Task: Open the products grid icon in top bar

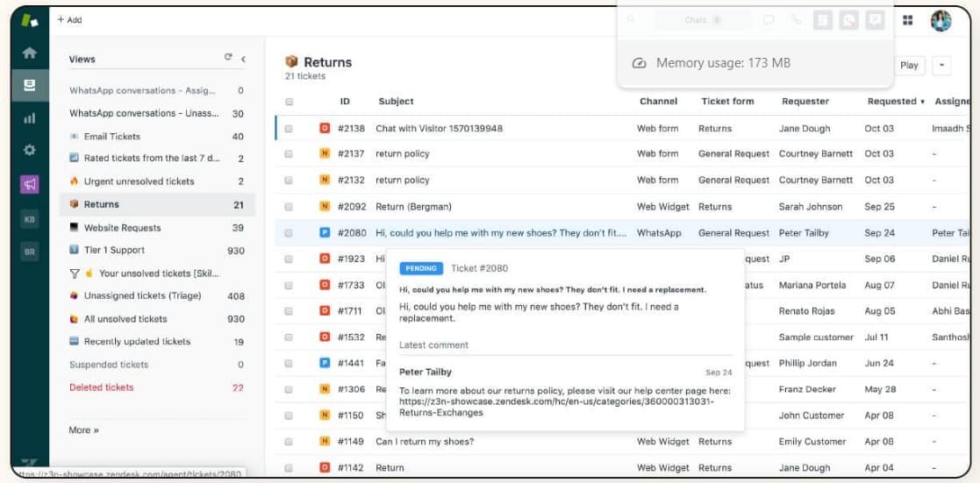Action: [x=907, y=20]
